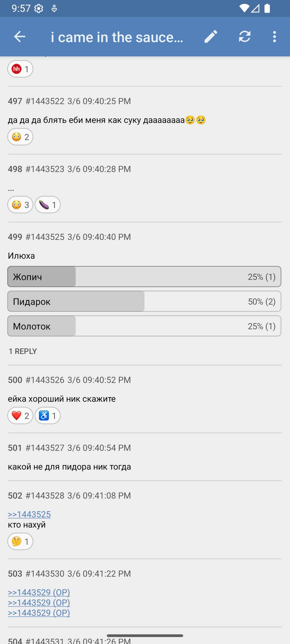Open first >>1443529 (OP) link

[x=39, y=592]
